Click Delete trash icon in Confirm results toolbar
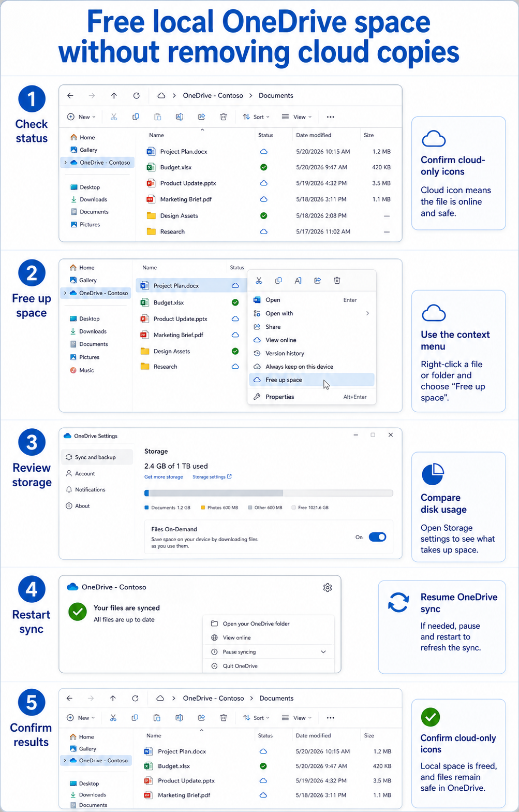 tap(224, 718)
